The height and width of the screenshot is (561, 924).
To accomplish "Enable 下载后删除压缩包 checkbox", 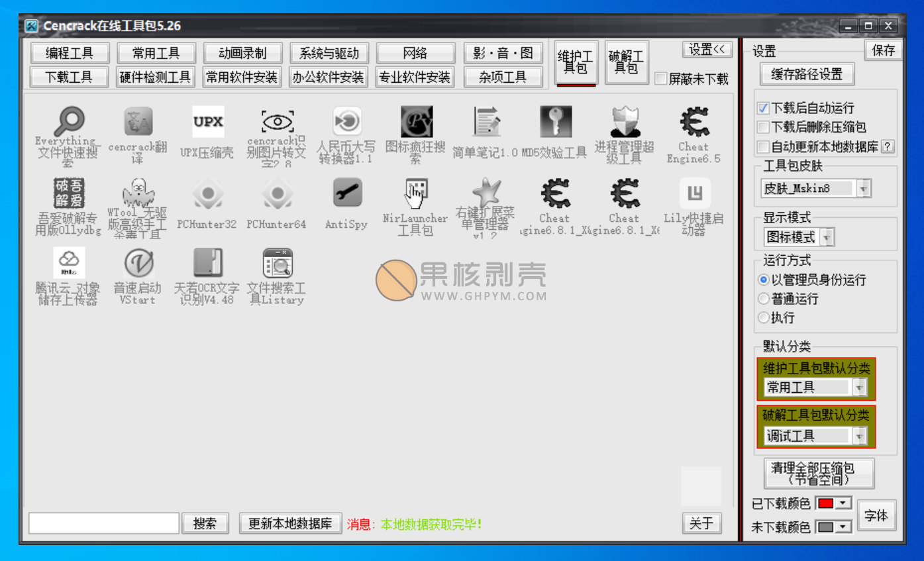I will click(x=763, y=127).
